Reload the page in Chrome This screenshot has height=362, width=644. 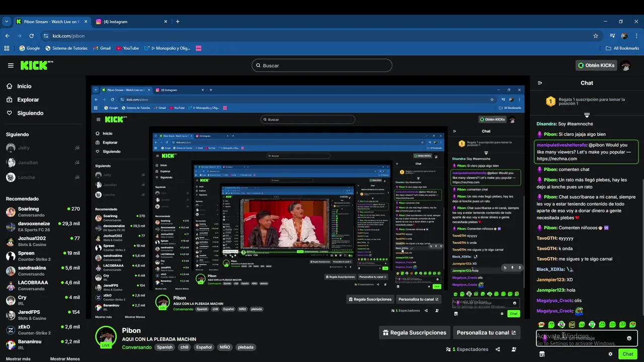click(31, 36)
